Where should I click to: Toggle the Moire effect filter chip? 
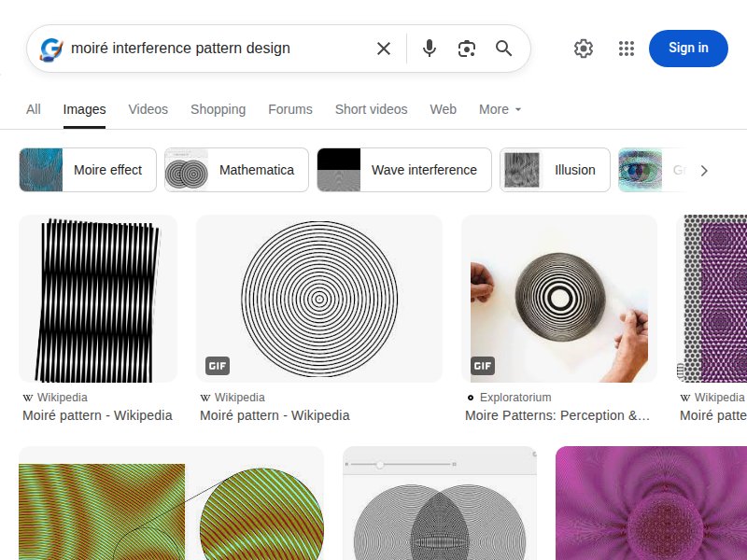[x=87, y=170]
